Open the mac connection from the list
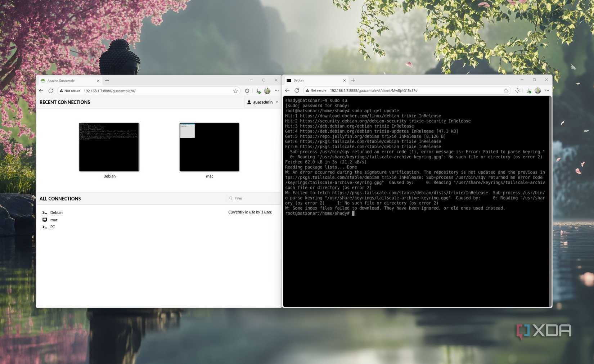Screen dimensions: 594x364 [54, 220]
